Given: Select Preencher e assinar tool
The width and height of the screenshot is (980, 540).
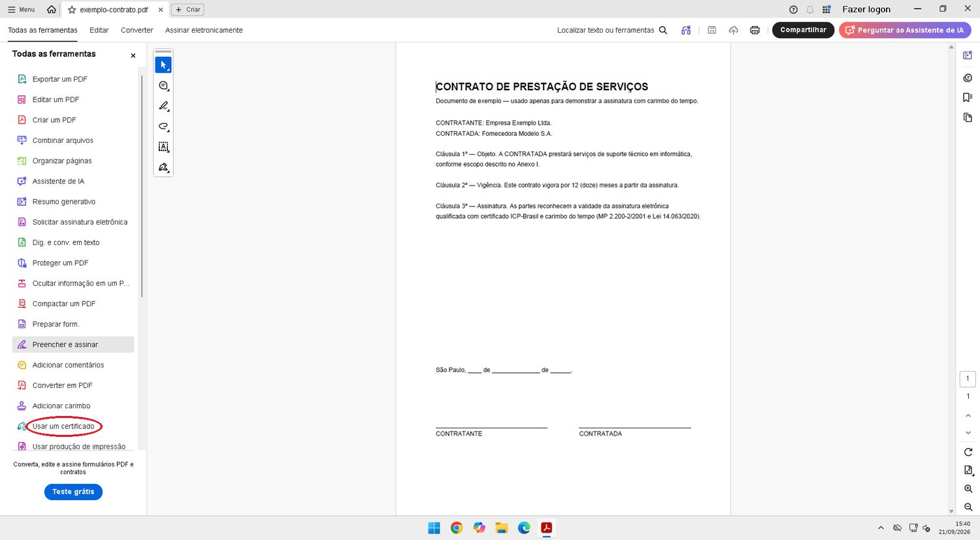Looking at the screenshot, I should [73, 345].
